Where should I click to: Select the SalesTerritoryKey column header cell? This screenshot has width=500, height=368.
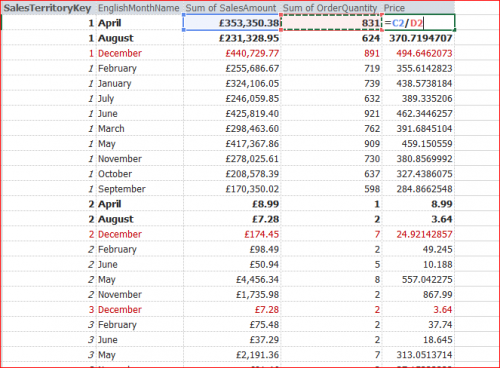click(x=49, y=8)
